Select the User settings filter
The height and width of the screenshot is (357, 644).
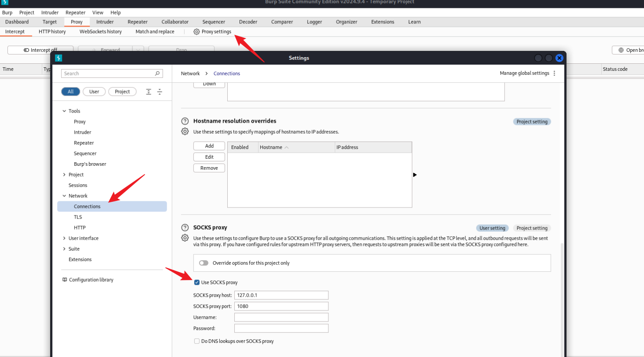click(x=94, y=91)
